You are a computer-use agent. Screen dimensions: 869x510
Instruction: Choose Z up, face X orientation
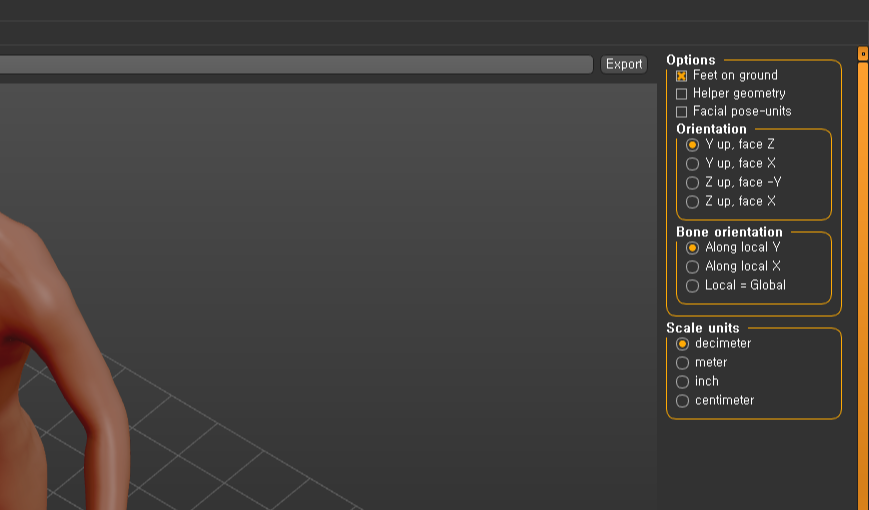(x=692, y=202)
